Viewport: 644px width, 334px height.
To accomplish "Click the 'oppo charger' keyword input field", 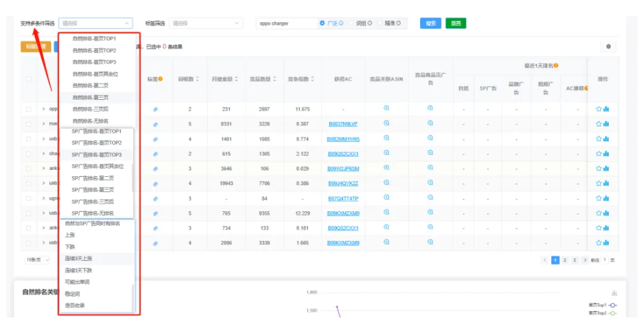I will click(286, 24).
